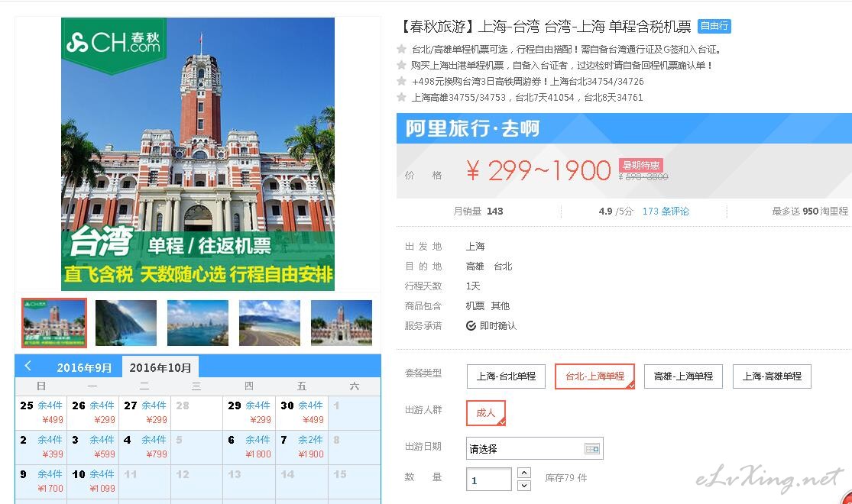Switch to the 2016年9月 calendar tab
This screenshot has height=504, width=852.
[x=84, y=367]
